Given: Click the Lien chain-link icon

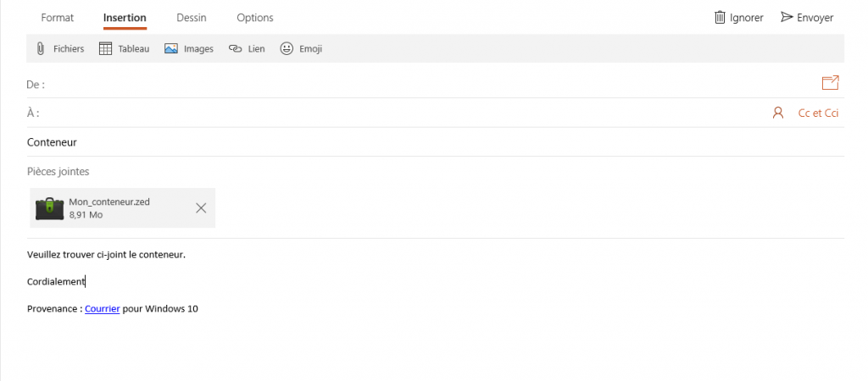Looking at the screenshot, I should (236, 48).
